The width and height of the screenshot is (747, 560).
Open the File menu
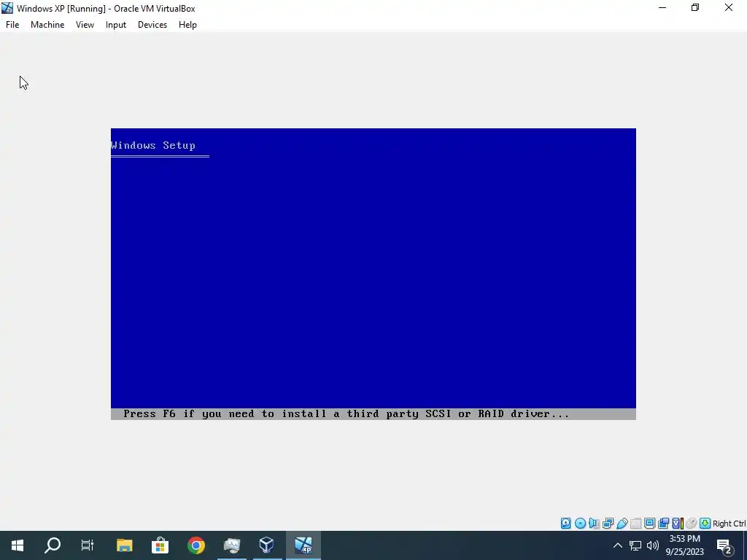[x=12, y=25]
